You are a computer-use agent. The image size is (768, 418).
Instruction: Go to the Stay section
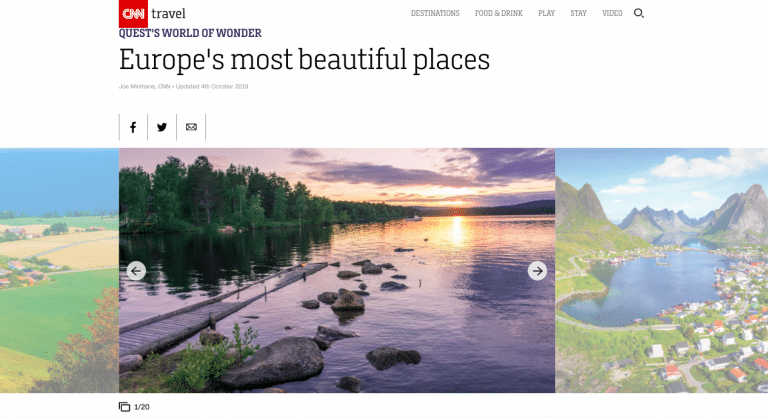(x=578, y=13)
